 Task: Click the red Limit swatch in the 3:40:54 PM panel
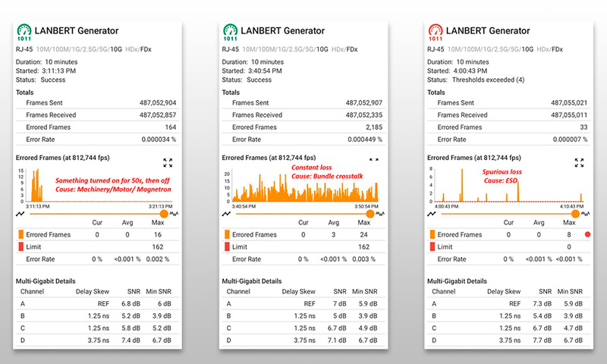coord(227,246)
